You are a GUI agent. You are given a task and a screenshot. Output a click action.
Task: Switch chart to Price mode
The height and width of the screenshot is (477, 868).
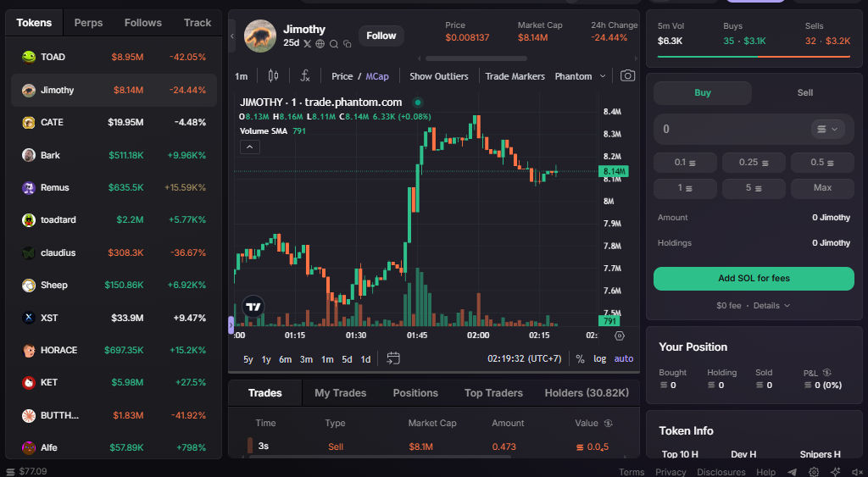342,76
